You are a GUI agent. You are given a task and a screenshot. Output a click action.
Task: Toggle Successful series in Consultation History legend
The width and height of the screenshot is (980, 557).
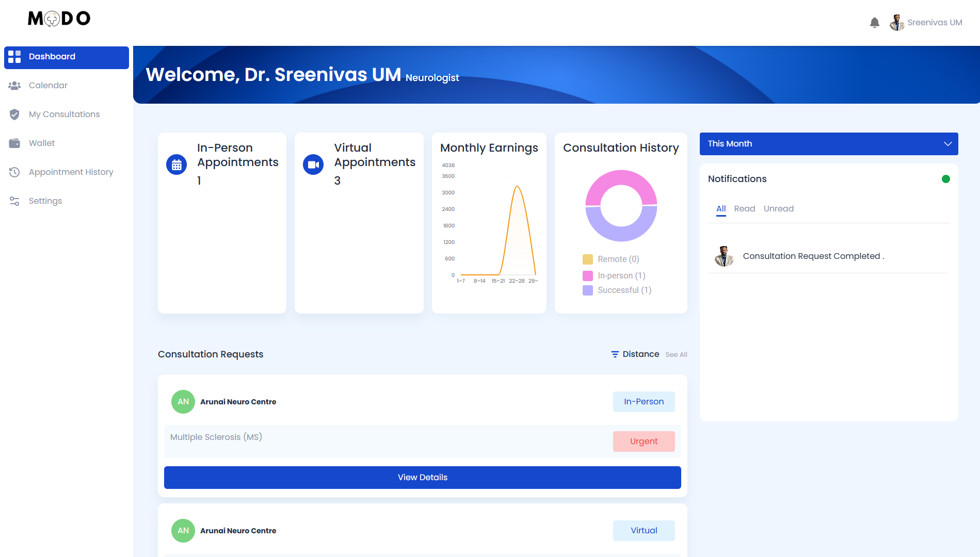[588, 290]
